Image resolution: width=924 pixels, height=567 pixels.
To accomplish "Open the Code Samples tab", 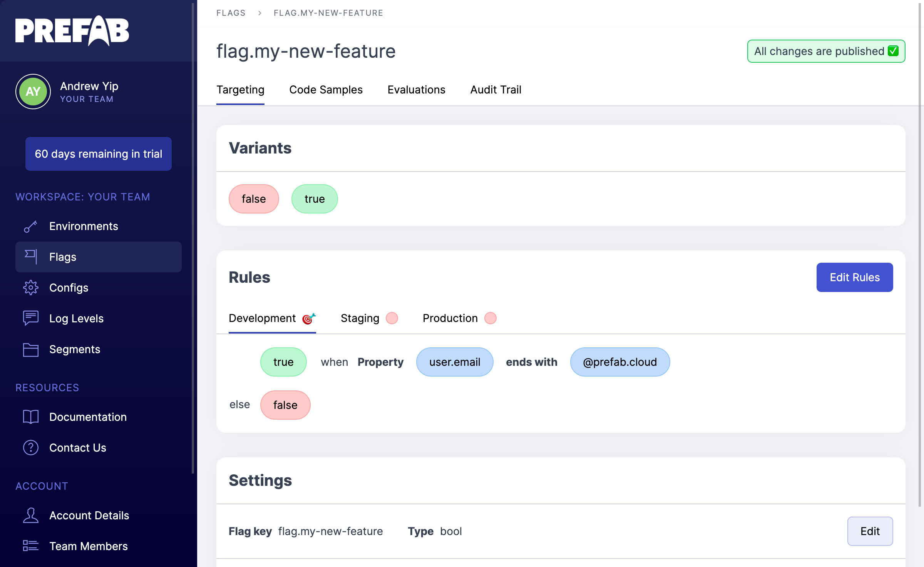I will [x=326, y=90].
